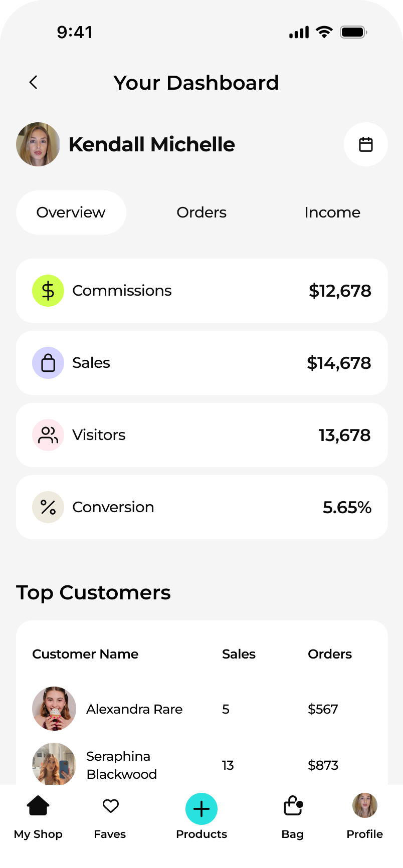Switch to the Income tab
403x868 pixels.
(332, 212)
